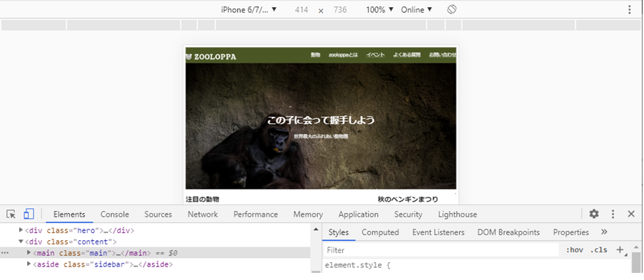Open the Application tab
This screenshot has height=280, width=644.
coord(359,214)
